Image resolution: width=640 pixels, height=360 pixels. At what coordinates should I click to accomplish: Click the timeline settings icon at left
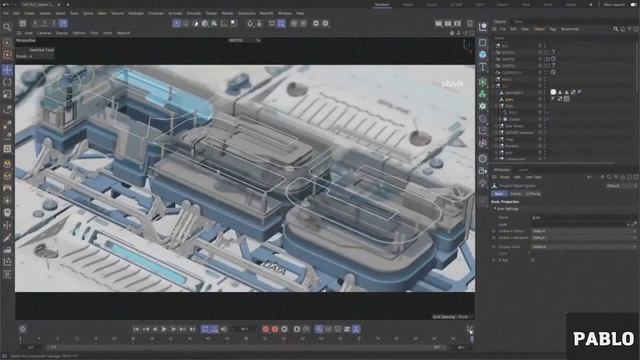coord(23,329)
